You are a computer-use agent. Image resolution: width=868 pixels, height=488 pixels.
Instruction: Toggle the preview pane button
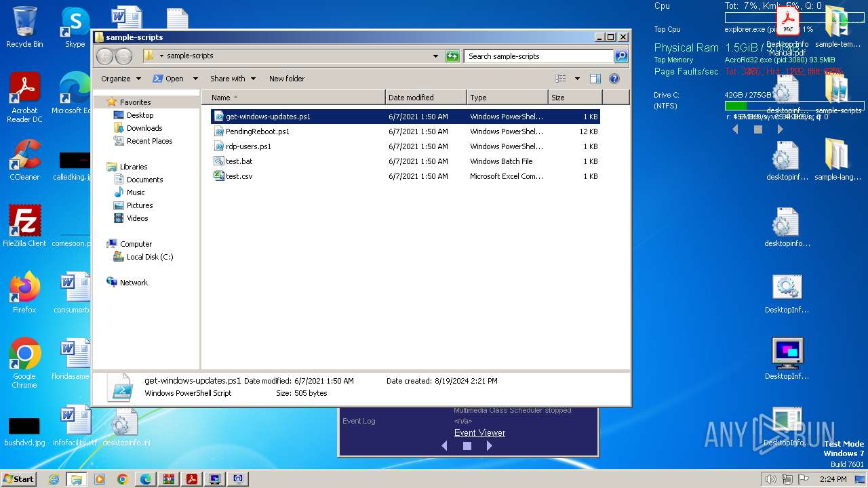[x=595, y=79]
